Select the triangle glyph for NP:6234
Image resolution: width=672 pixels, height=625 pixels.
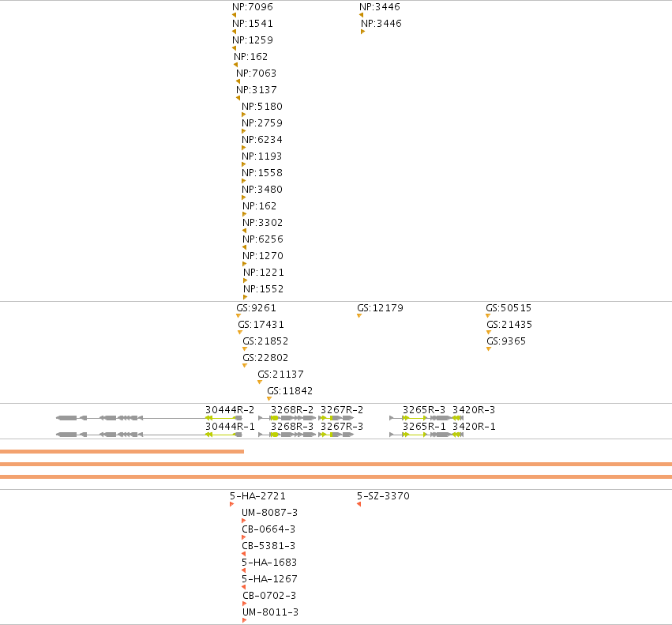[x=243, y=148]
